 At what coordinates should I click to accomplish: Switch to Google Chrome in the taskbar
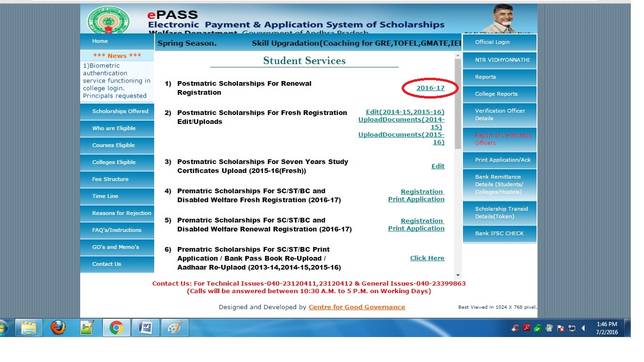coord(116,327)
